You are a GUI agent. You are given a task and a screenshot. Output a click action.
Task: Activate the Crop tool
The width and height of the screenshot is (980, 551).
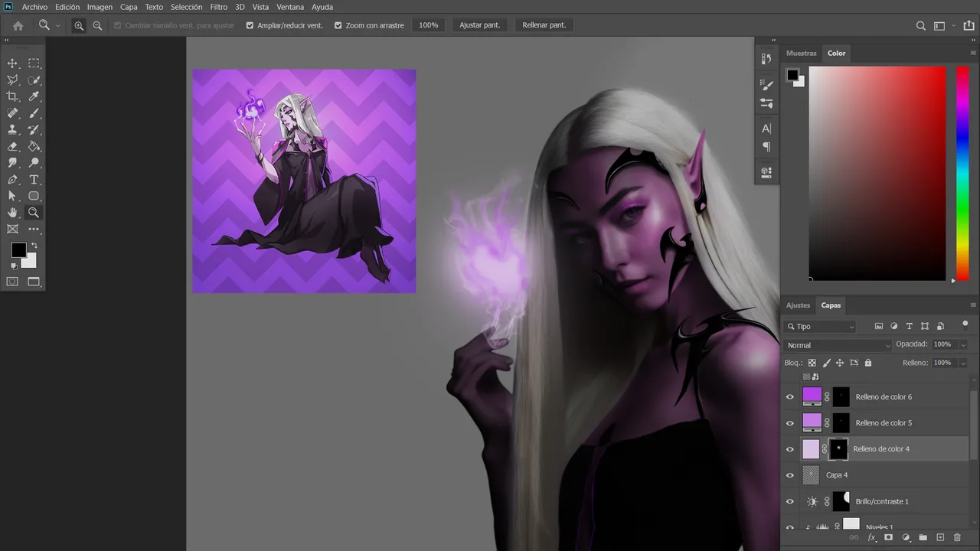click(12, 96)
